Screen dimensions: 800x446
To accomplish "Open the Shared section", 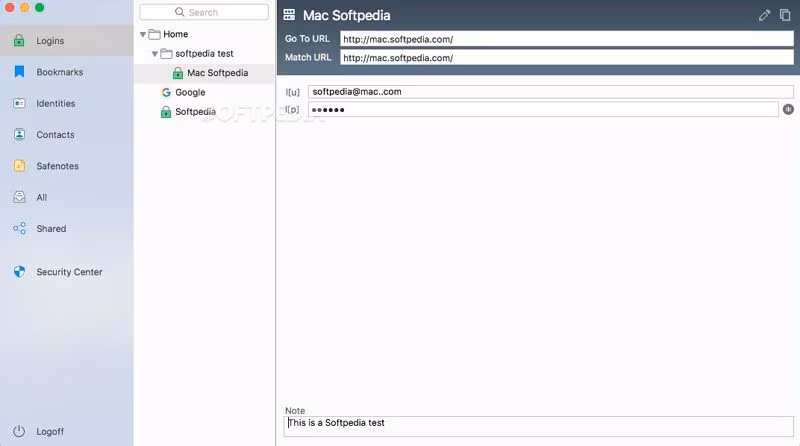I will (x=67, y=228).
